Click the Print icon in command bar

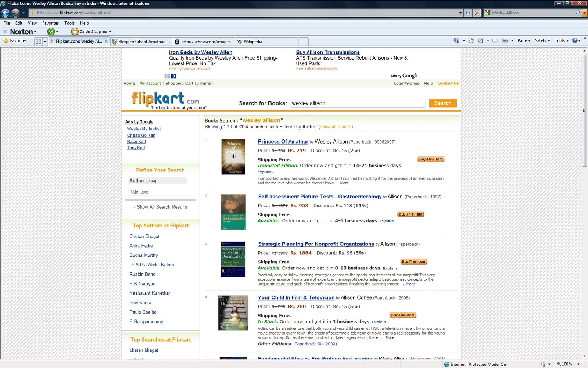(x=505, y=41)
